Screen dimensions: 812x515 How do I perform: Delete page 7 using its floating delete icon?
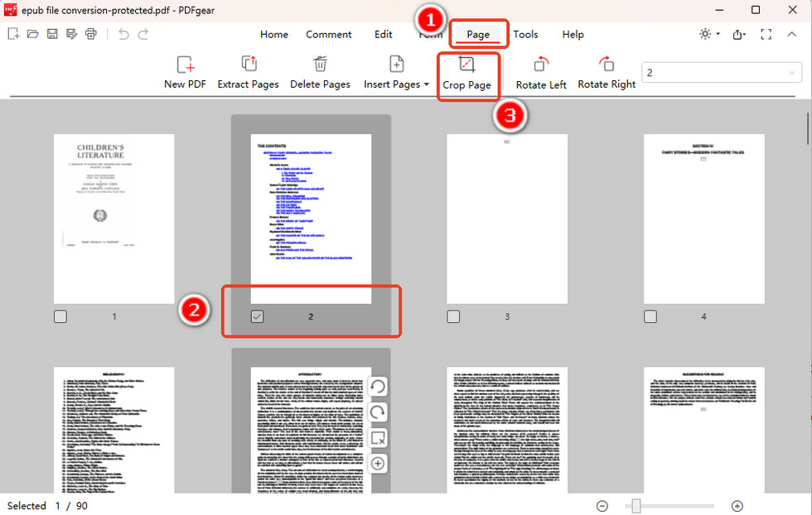[x=378, y=438]
